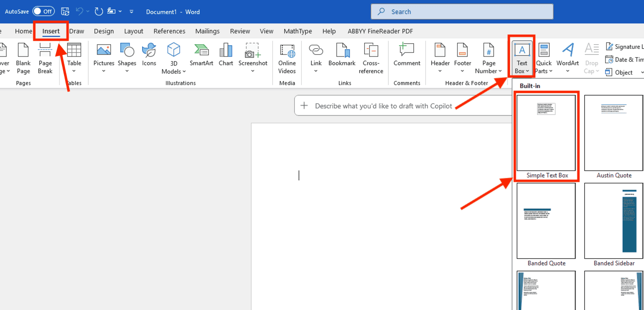Image resolution: width=644 pixels, height=310 pixels.
Task: Add a Signature Line
Action: pos(625,46)
